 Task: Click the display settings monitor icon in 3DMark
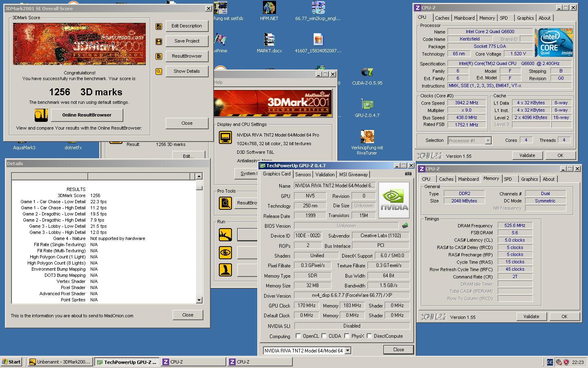tap(225, 137)
